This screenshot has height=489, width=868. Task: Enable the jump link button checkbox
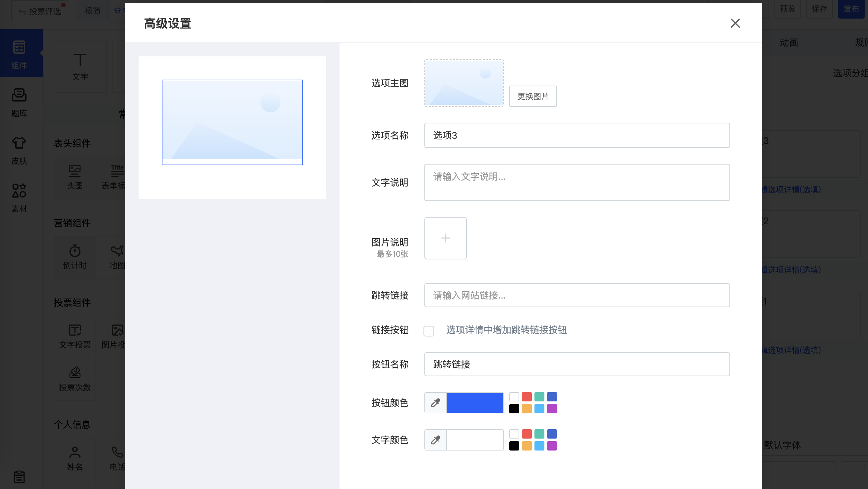pos(429,331)
